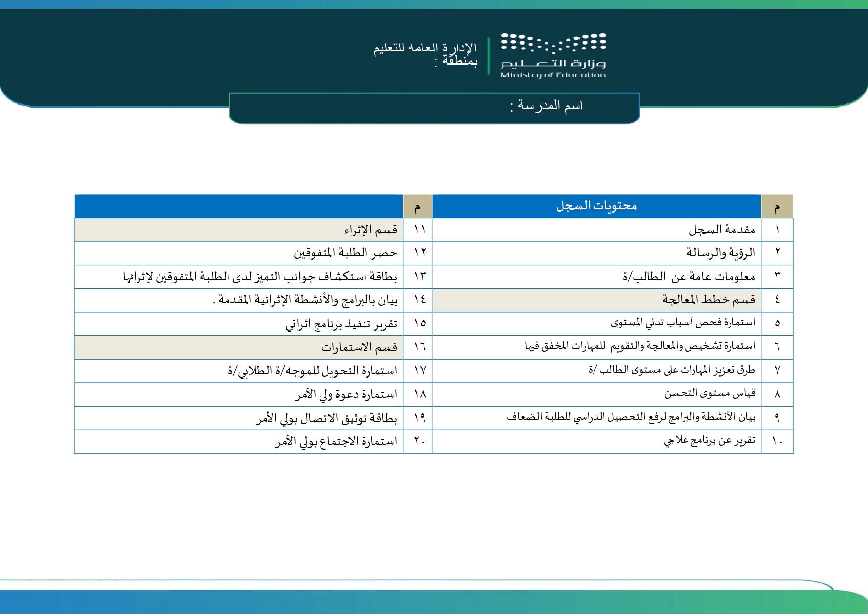Click the Ministry of Education logo

(x=553, y=55)
